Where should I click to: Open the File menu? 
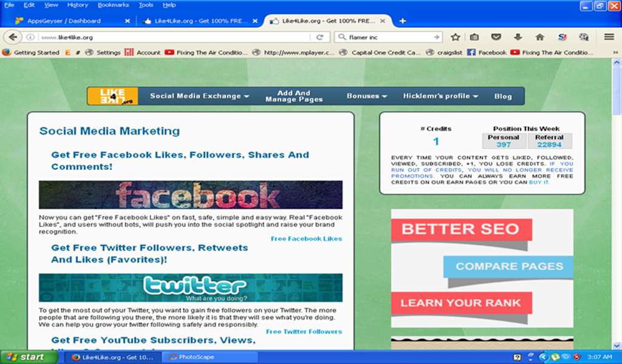pos(9,5)
